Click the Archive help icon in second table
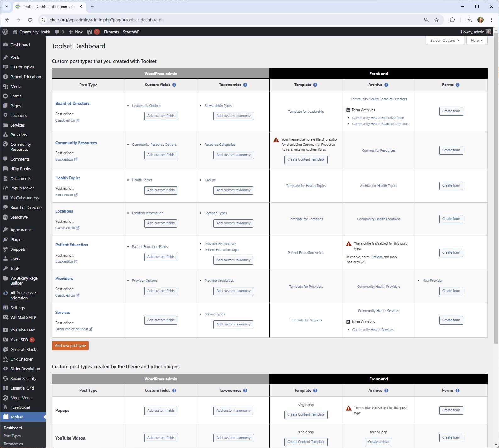Viewport: 499px width, 448px height. pyautogui.click(x=386, y=391)
